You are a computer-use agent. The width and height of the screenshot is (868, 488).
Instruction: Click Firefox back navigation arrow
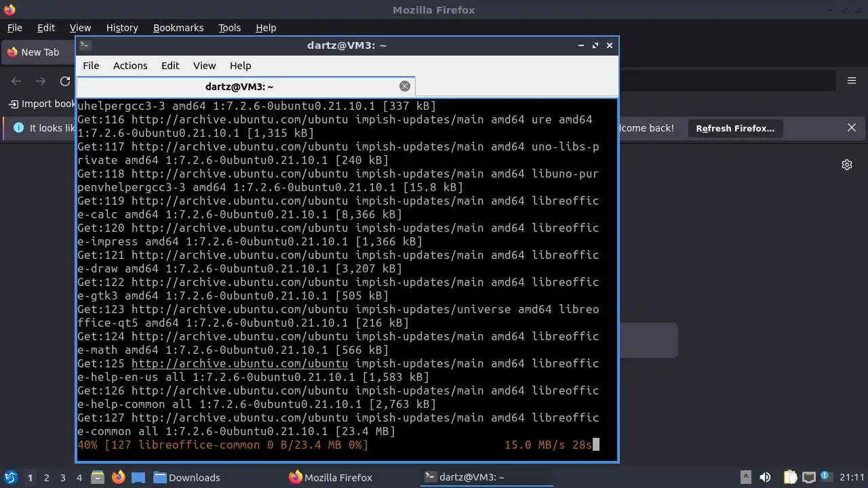coord(16,81)
